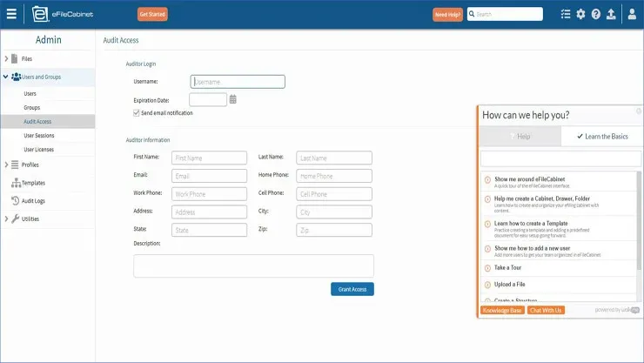The width and height of the screenshot is (644, 363).
Task: Open the checklist icon in the header
Action: (566, 15)
